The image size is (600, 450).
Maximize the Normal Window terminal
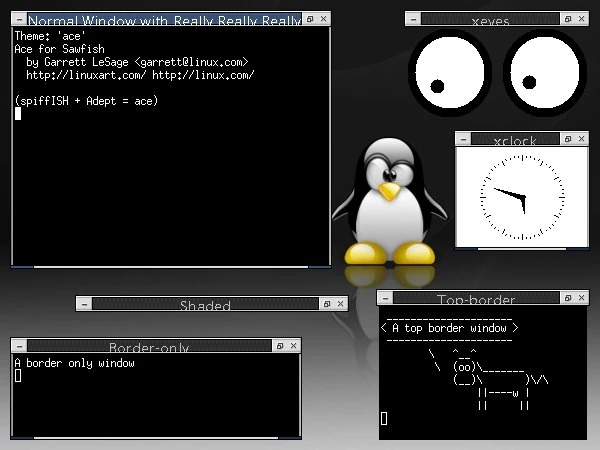[310, 19]
